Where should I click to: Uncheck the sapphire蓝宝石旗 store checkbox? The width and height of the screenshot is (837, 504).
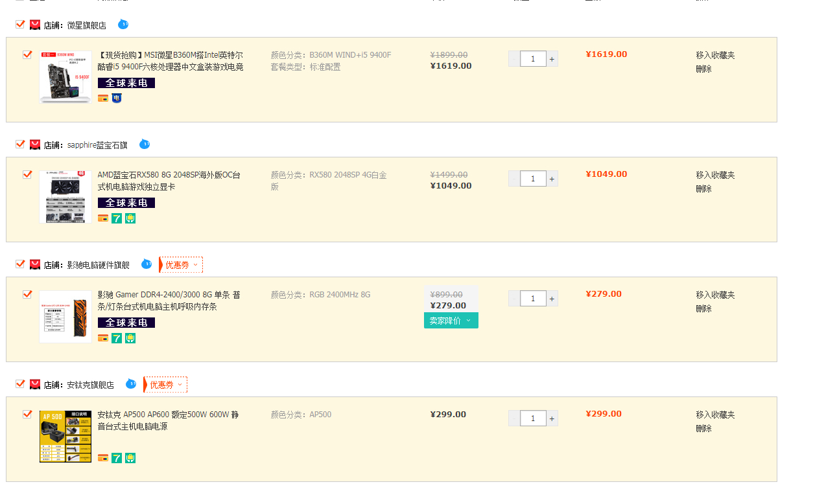point(20,144)
